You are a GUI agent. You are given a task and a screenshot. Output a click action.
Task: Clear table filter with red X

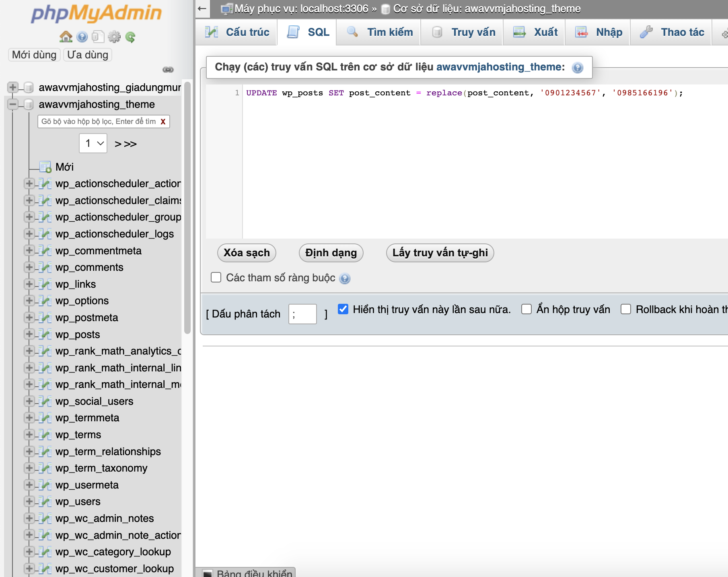[x=163, y=122]
